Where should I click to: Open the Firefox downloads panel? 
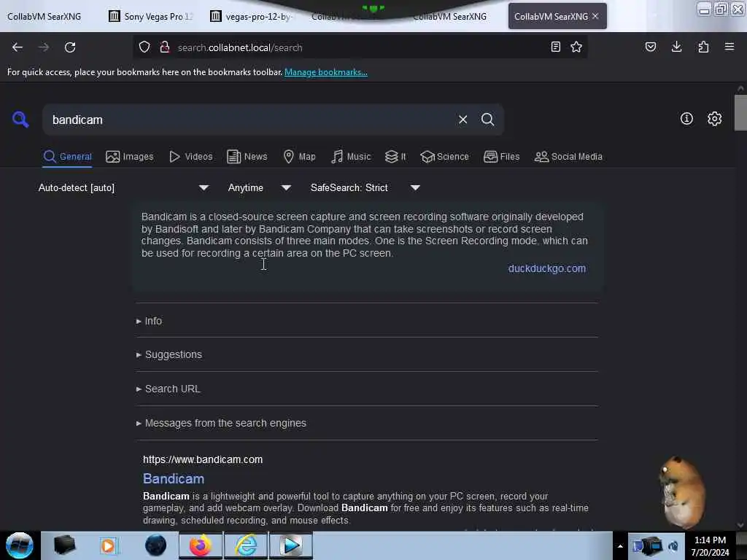(676, 47)
